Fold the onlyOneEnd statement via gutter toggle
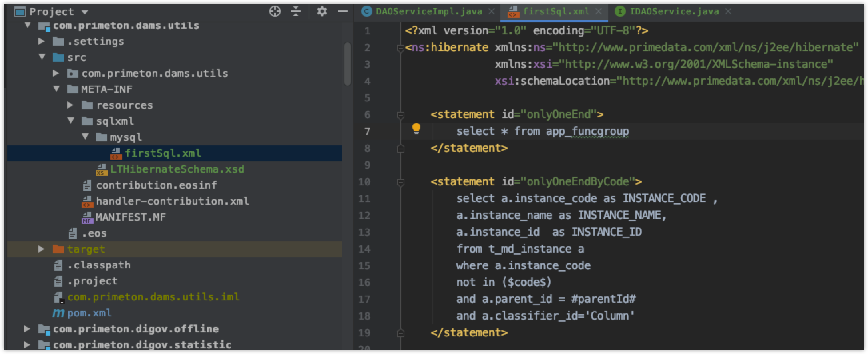The width and height of the screenshot is (868, 354). pos(400,115)
